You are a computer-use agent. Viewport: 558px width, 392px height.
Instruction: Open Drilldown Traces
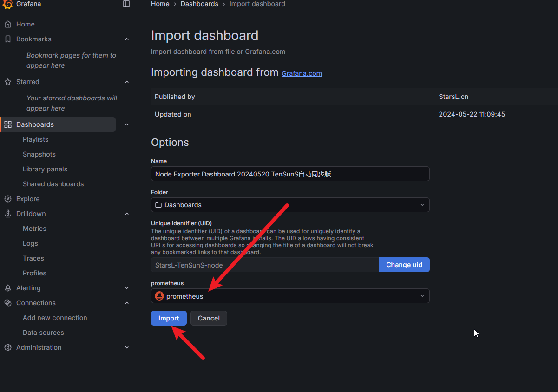(x=33, y=258)
